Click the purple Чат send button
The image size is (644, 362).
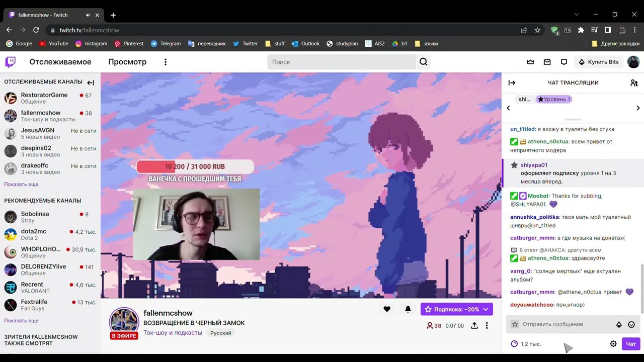click(631, 344)
